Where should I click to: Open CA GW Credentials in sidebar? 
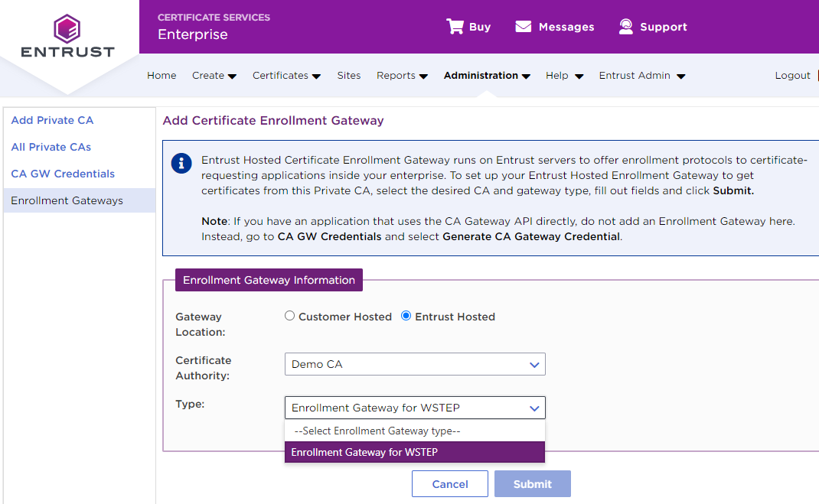point(63,174)
